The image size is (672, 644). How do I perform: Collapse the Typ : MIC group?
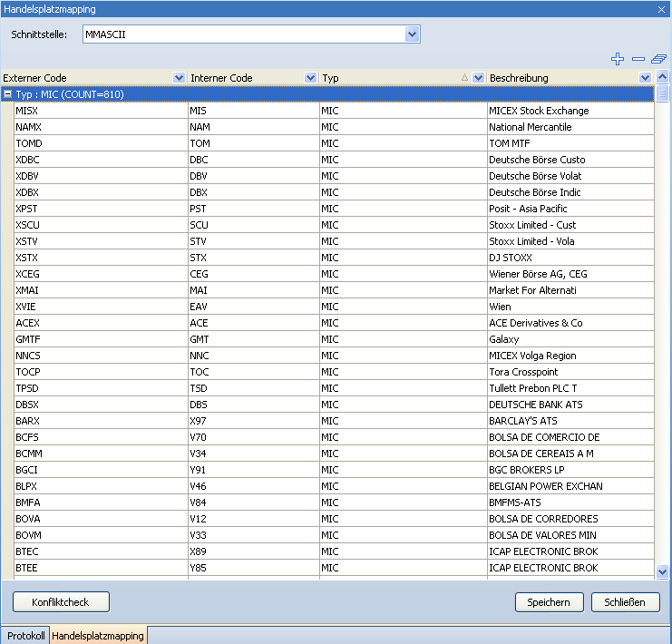click(7, 94)
